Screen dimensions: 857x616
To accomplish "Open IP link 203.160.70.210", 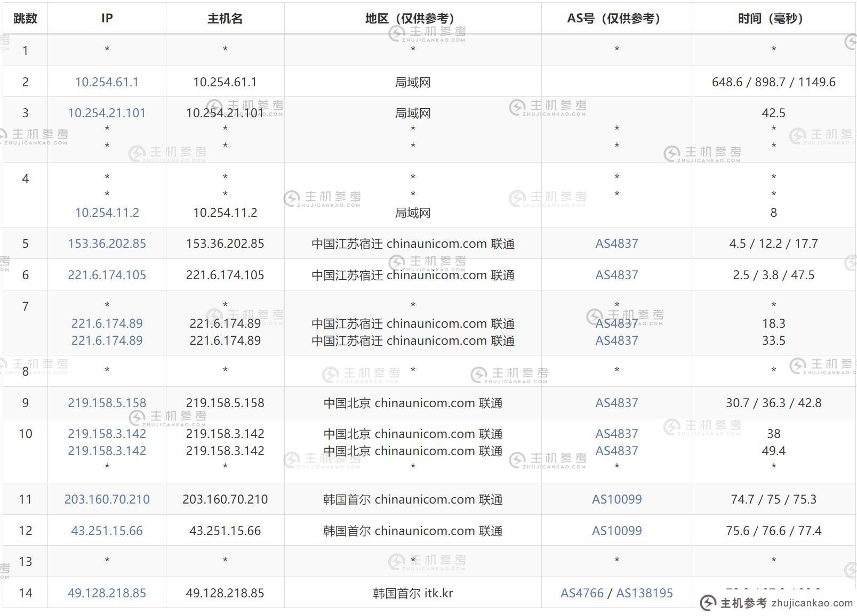I will [107, 499].
